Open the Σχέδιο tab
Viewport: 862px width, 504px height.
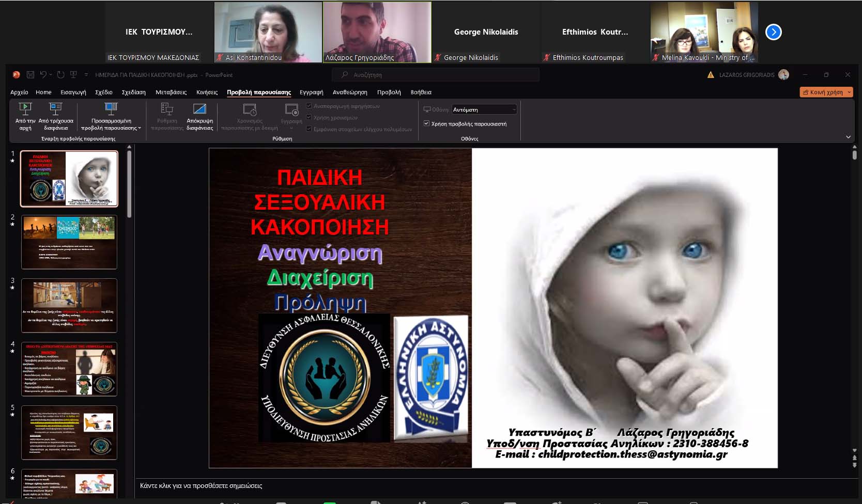(x=103, y=92)
